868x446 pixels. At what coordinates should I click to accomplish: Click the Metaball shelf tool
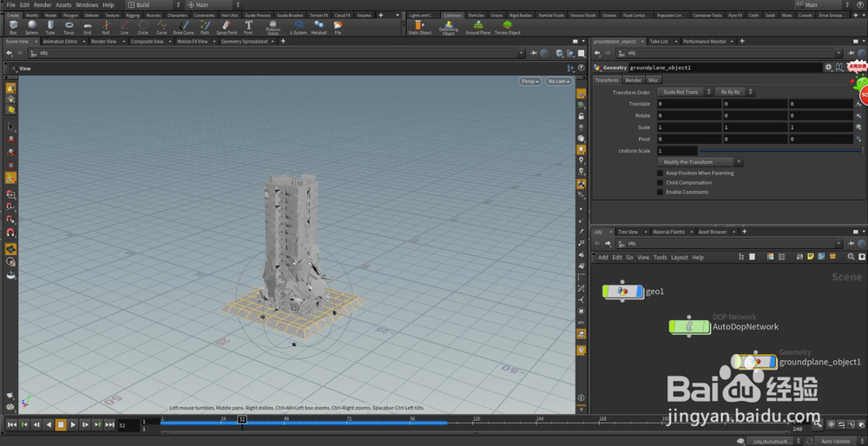pyautogui.click(x=319, y=27)
